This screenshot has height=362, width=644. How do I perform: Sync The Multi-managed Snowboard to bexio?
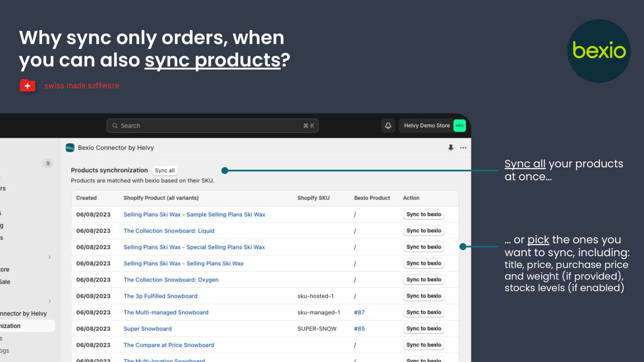tap(424, 312)
